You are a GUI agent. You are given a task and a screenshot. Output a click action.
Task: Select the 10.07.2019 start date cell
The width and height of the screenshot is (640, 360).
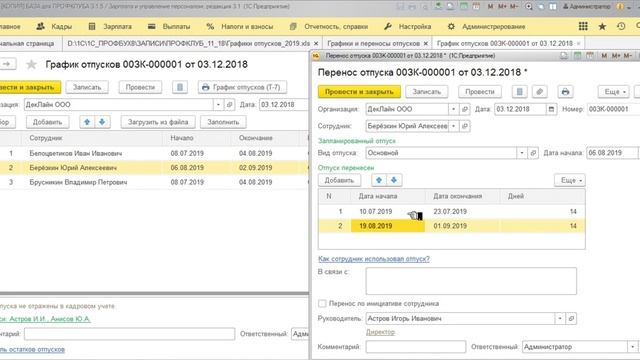[x=388, y=211]
